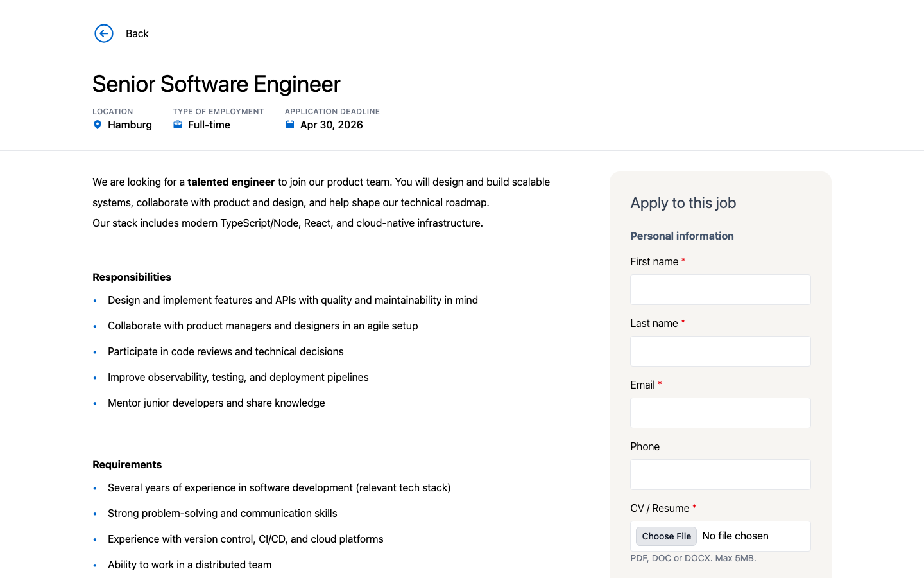Click 'Ability to work in a distributed team'

(x=190, y=565)
